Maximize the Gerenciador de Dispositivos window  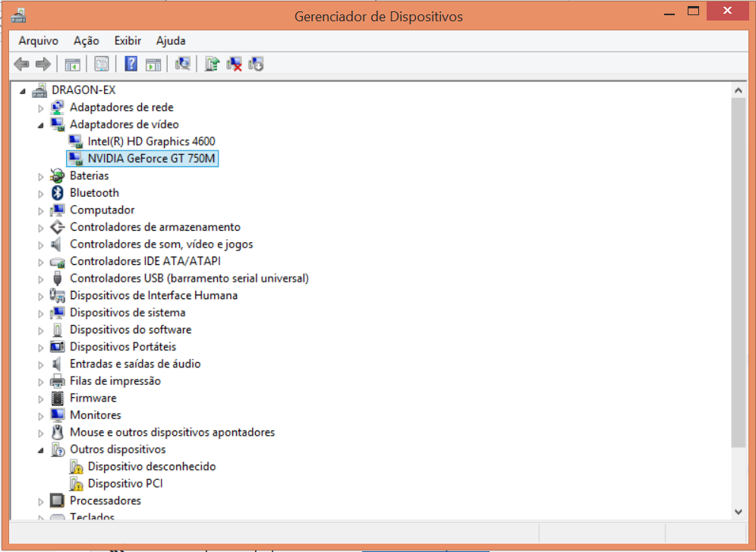point(693,11)
